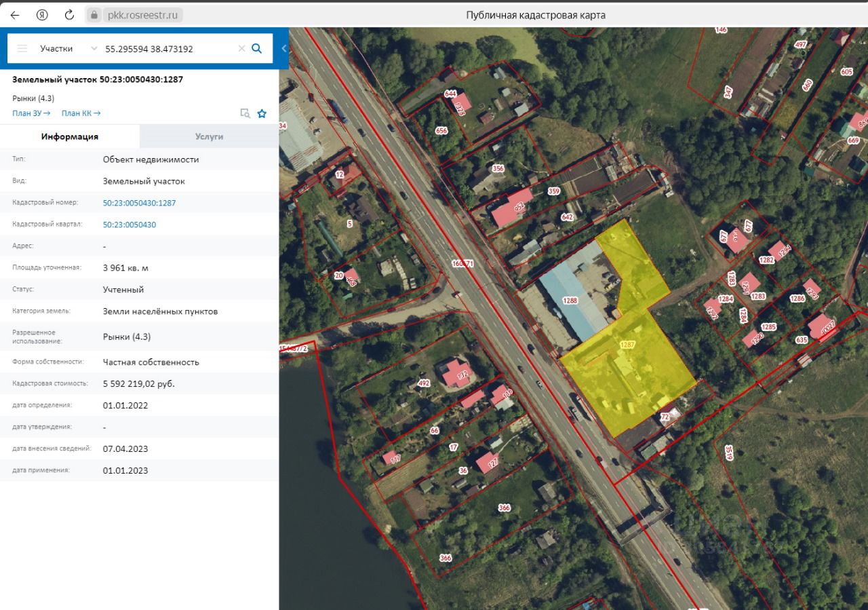Click the blue magnifier search icon
Viewport: 868px width, 610px height.
pos(257,48)
